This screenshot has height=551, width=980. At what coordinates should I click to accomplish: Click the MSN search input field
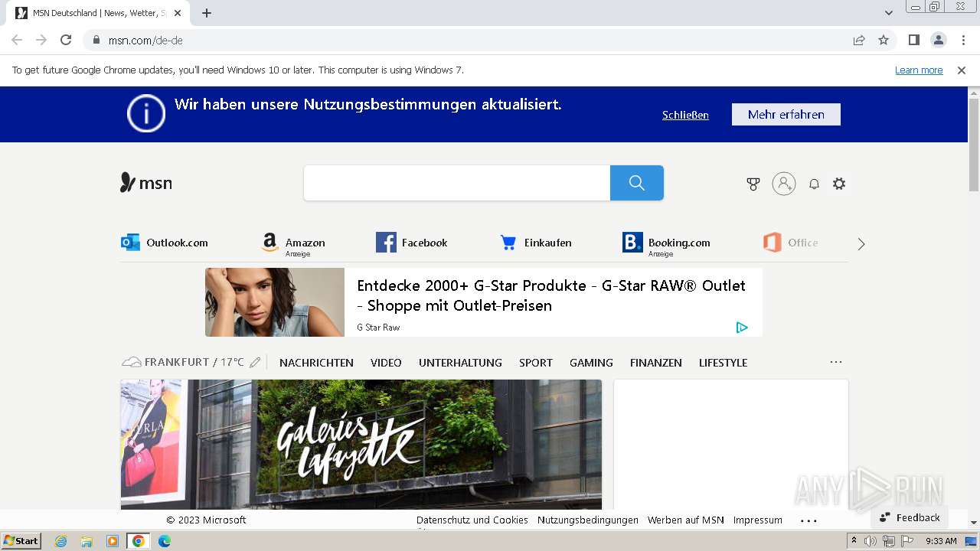[x=457, y=183]
